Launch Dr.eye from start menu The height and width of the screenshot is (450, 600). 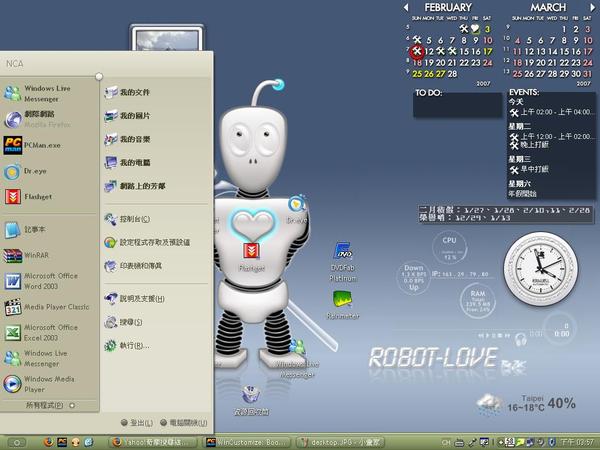pos(25,171)
